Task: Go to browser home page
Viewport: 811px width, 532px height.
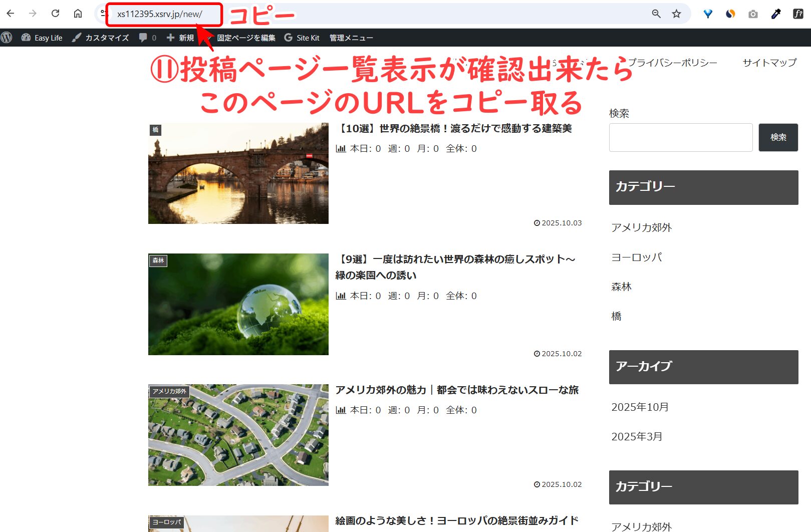Action: [78, 14]
